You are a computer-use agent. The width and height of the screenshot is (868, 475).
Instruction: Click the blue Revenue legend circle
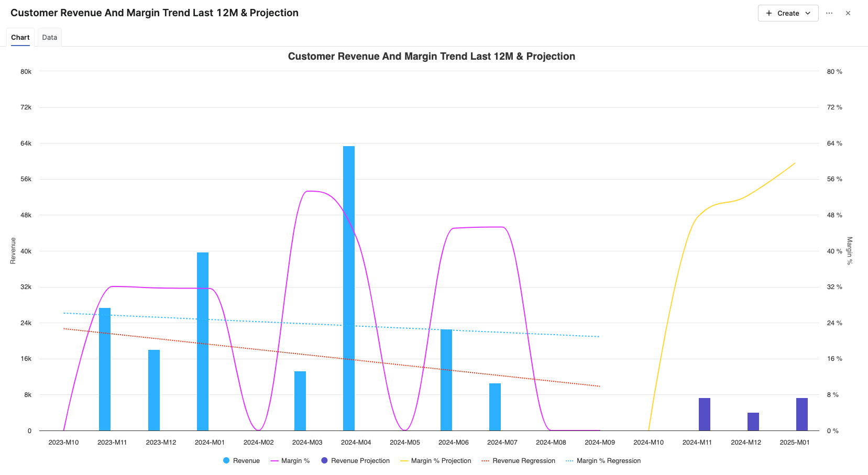[226, 461]
